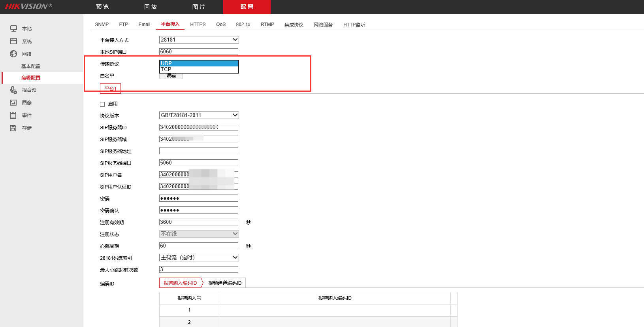Open the 视音频 microphone icon
Image resolution: width=644 pixels, height=327 pixels.
13,90
